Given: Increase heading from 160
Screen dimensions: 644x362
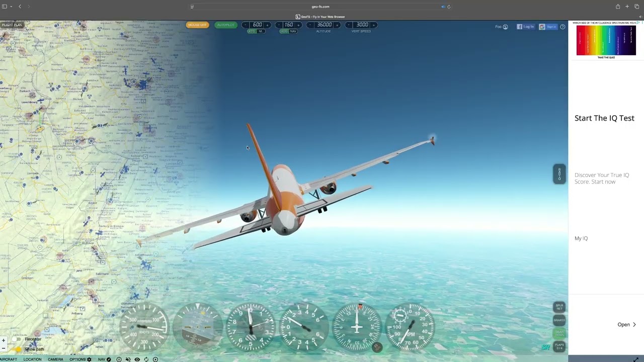Looking at the screenshot, I should (x=298, y=25).
